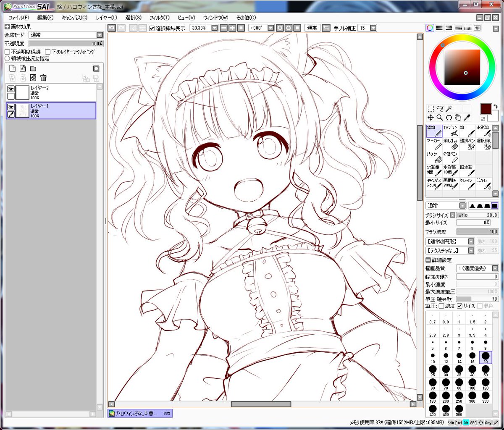Select the 2値ペン binary pen tool
Image resolution: width=504 pixels, height=430 pixels.
[451, 158]
